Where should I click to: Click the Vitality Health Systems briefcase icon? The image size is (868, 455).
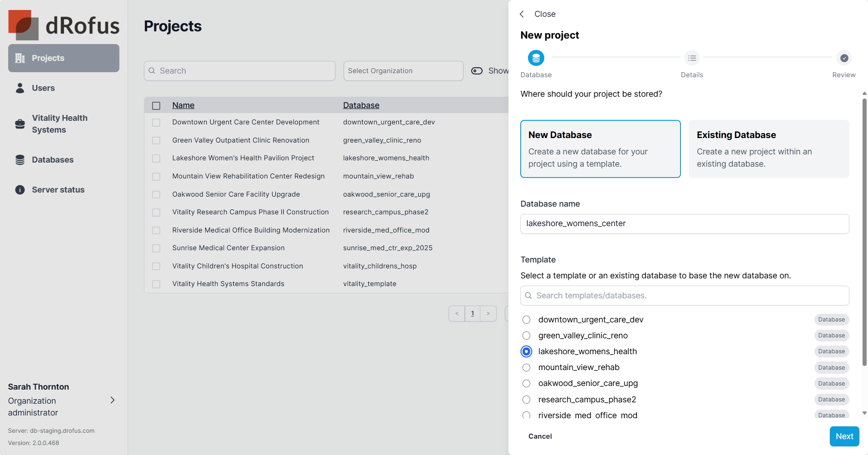20,124
